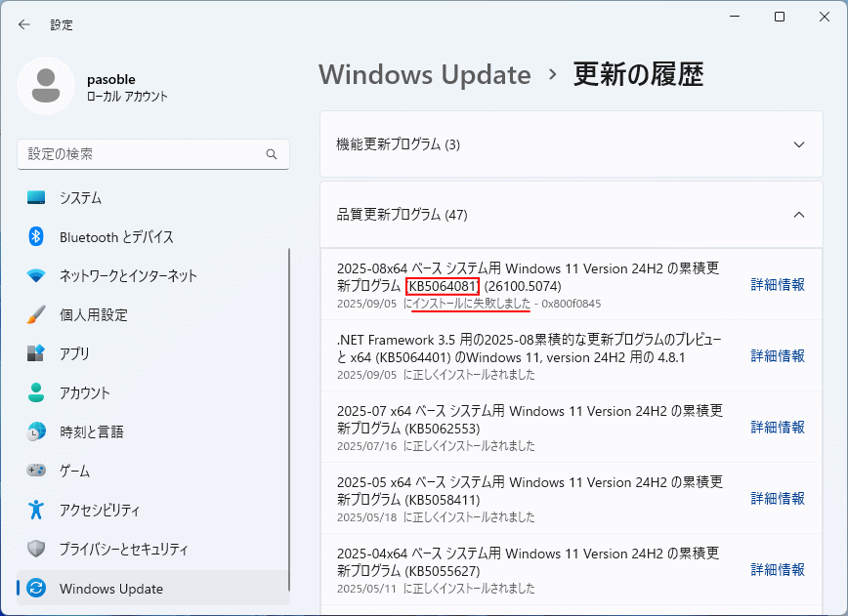Click the Bluetooth icon in sidebar
Image resolution: width=848 pixels, height=616 pixels.
[36, 236]
